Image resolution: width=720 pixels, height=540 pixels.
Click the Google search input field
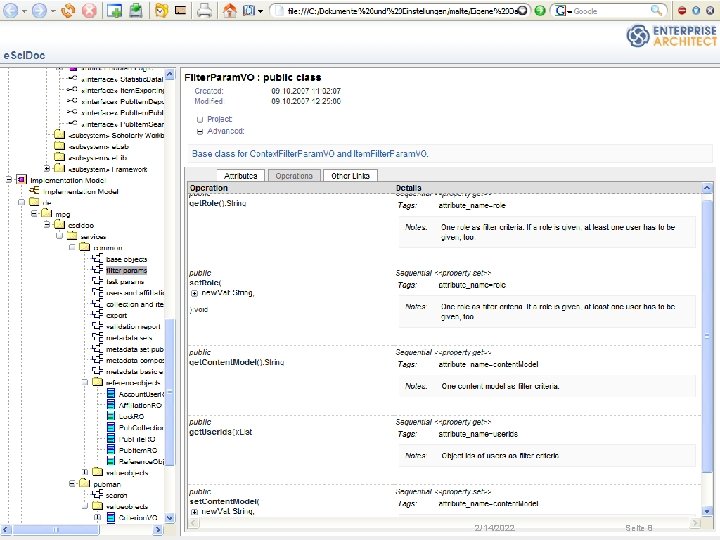608,11
